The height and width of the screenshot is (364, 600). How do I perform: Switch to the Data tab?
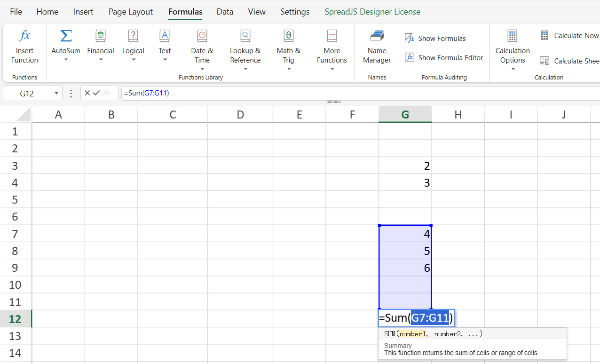tap(225, 12)
